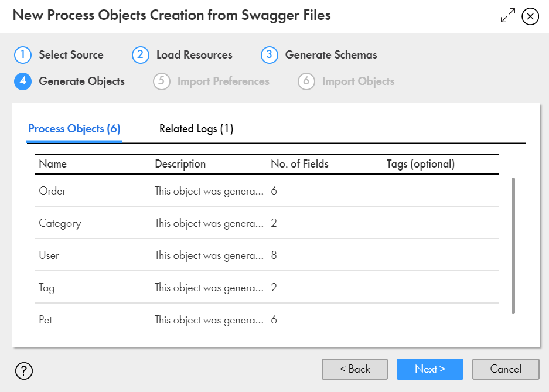Switch to the Process Objects (6) tab
Screen dimensions: 549x392
coord(74,129)
